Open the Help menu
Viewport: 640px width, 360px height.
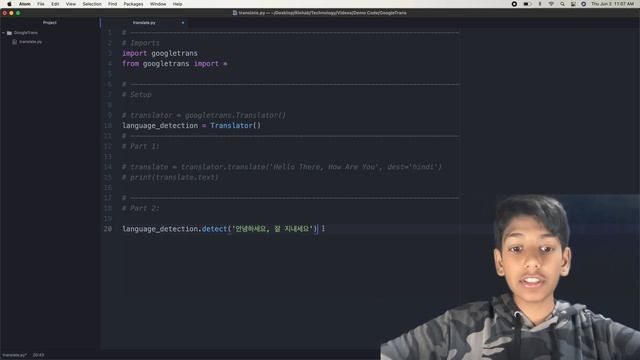pyautogui.click(x=178, y=4)
